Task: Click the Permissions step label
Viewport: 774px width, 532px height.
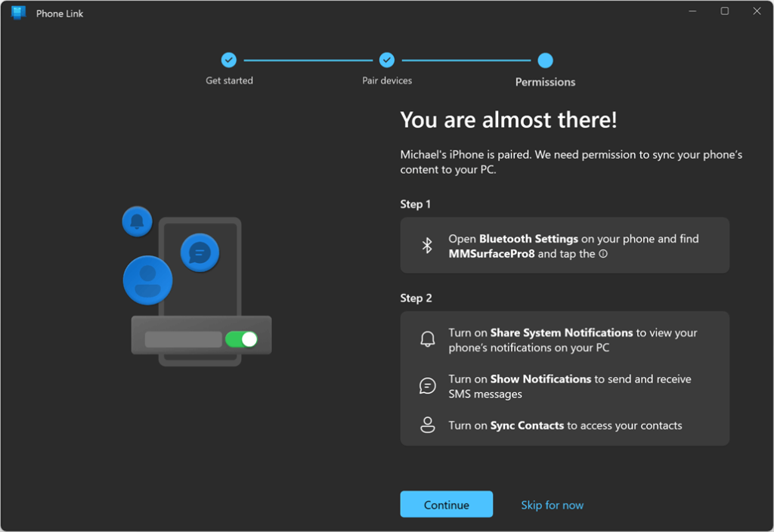Action: (x=545, y=82)
